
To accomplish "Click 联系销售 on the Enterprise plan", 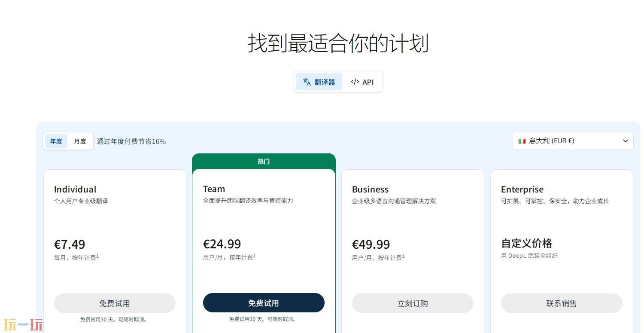I will point(561,303).
